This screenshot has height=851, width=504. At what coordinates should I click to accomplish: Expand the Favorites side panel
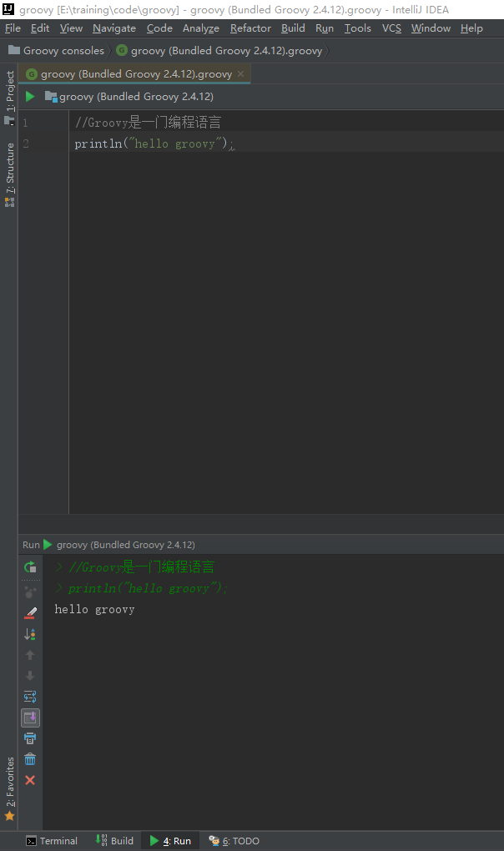pyautogui.click(x=10, y=788)
